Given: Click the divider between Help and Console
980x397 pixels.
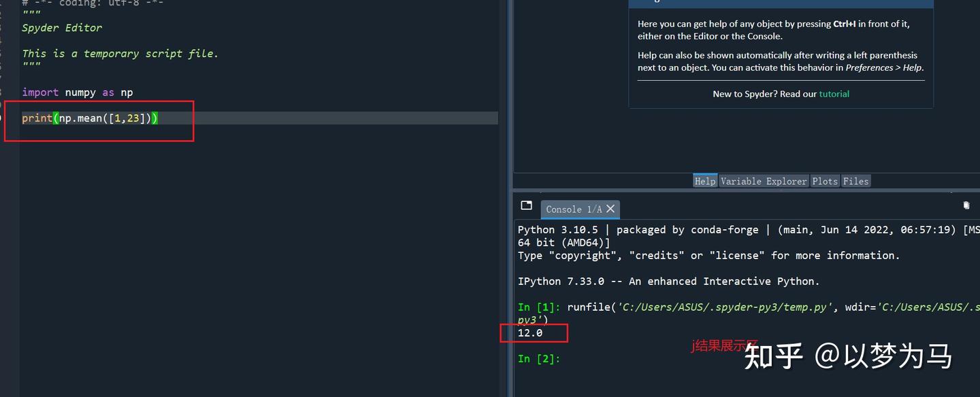Looking at the screenshot, I should coord(746,190).
